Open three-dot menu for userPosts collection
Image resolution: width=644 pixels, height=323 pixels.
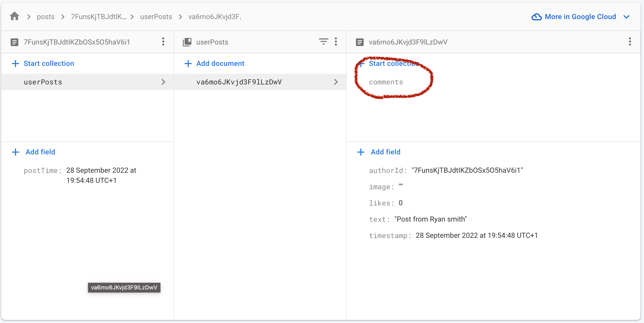(x=336, y=42)
